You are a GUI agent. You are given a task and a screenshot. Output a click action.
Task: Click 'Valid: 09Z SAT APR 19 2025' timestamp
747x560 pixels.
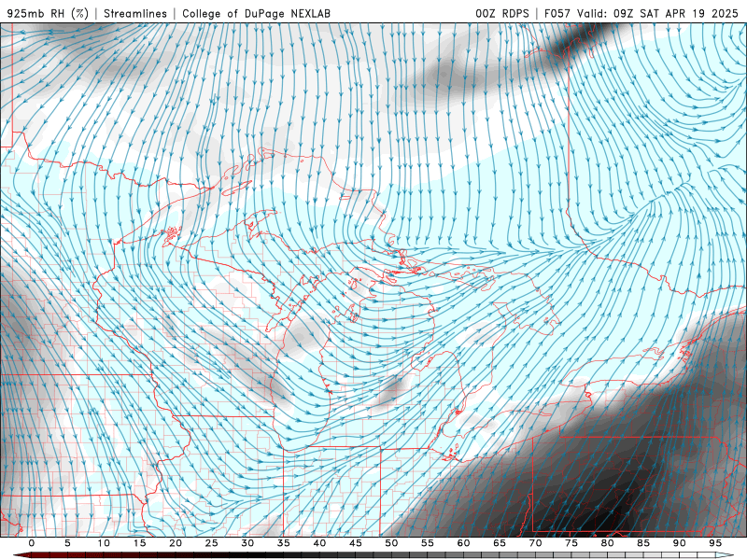[x=657, y=13]
